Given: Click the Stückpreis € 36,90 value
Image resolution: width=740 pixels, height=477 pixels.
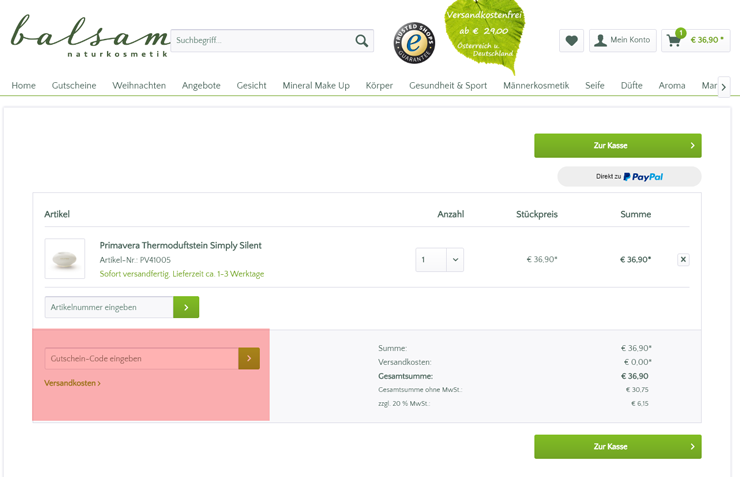Looking at the screenshot, I should (542, 259).
